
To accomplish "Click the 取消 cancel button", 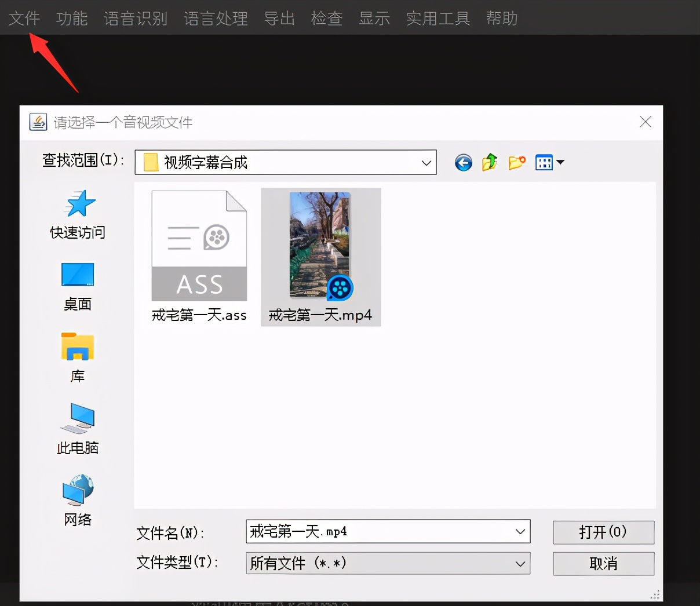I will point(603,564).
